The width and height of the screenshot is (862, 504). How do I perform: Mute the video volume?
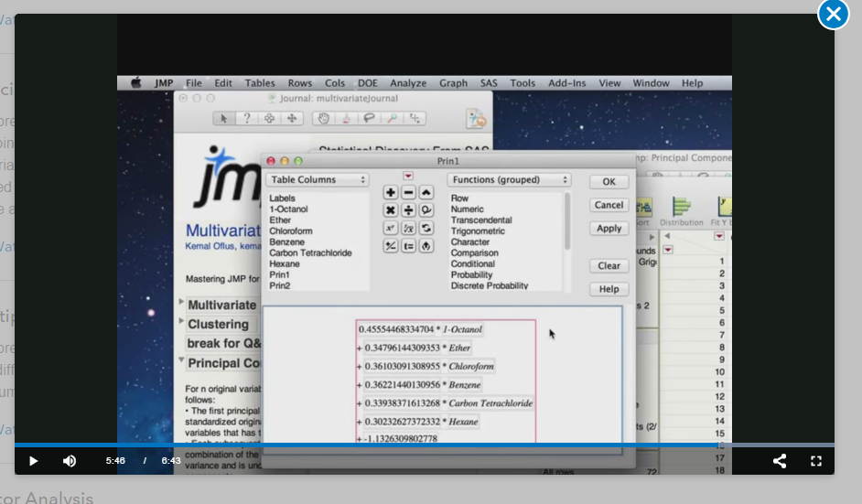(70, 461)
